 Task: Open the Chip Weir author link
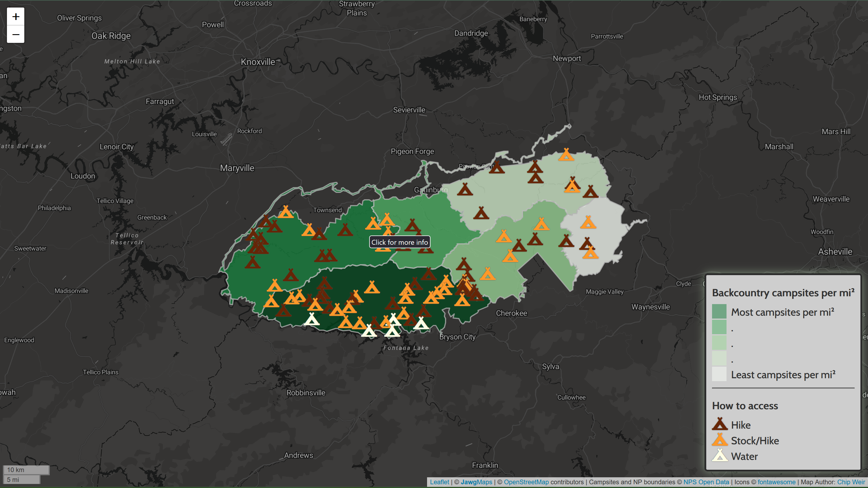[x=851, y=482]
